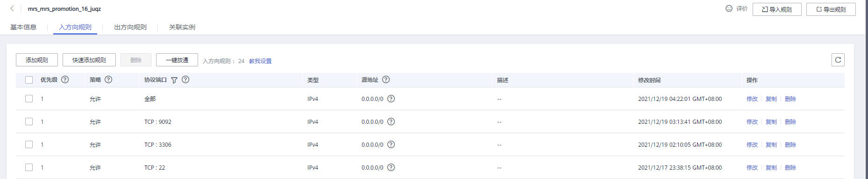Click the help icon beside 源地址 header
This screenshot has width=868, height=179.
coord(386,79)
